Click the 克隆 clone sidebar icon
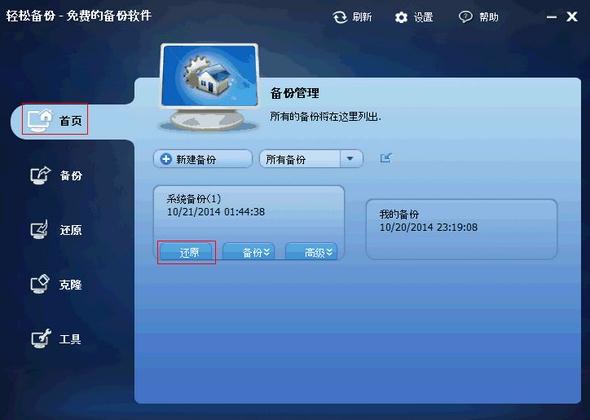 [40, 284]
